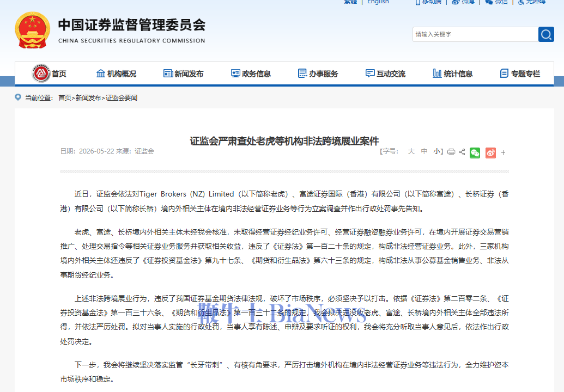The height and width of the screenshot is (392, 564).
Task: Click the phone icon beside 移动端
Action: click(x=417, y=2)
